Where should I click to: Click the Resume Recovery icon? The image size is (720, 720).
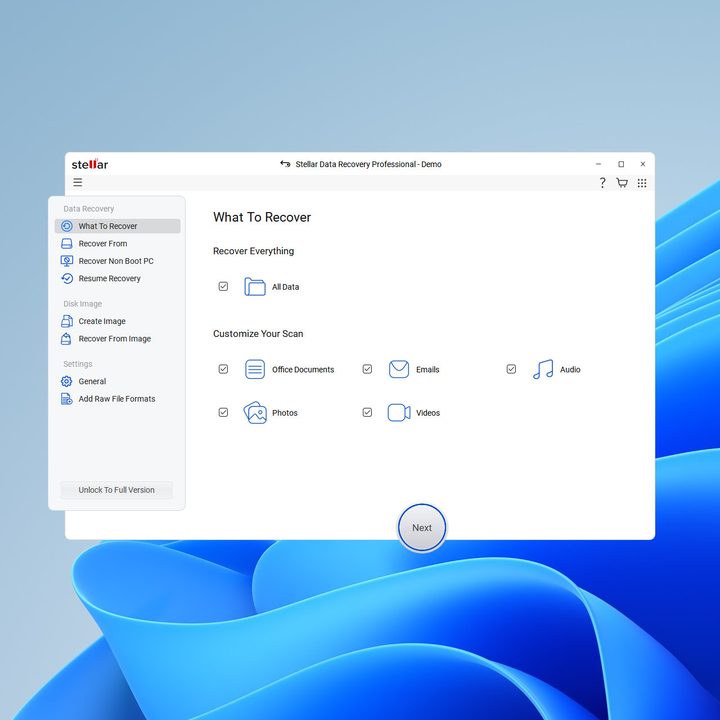click(67, 278)
